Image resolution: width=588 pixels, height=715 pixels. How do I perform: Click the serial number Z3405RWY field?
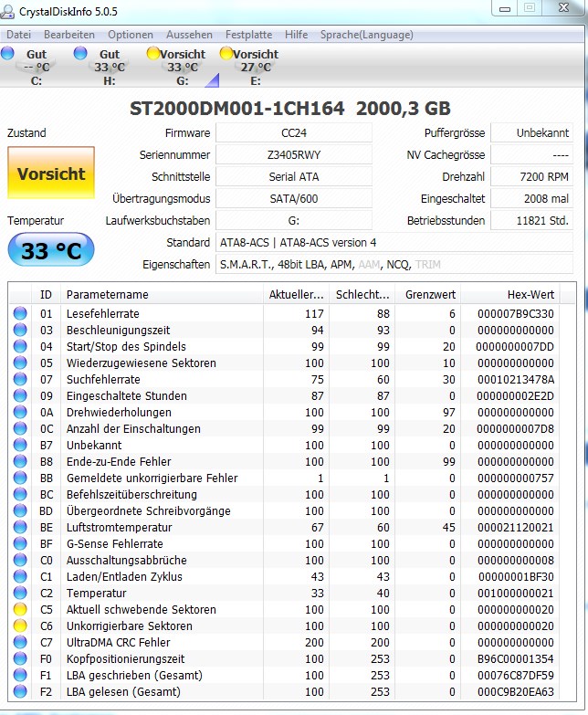(x=294, y=155)
